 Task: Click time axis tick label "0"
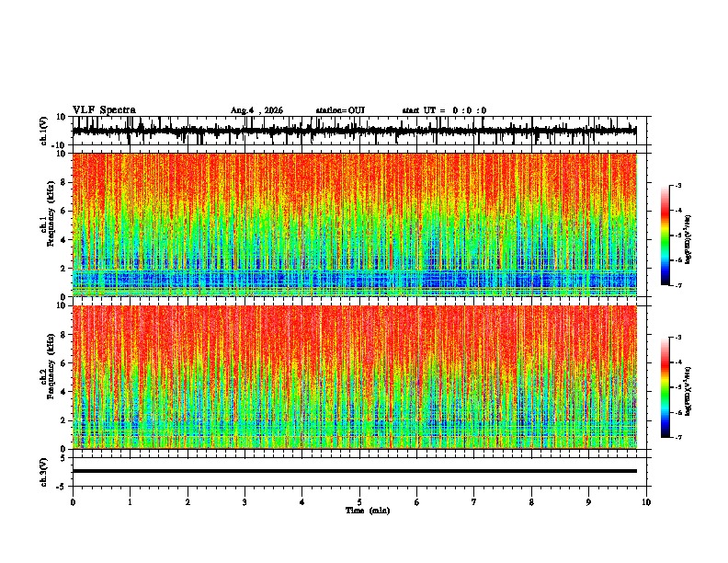(73, 502)
